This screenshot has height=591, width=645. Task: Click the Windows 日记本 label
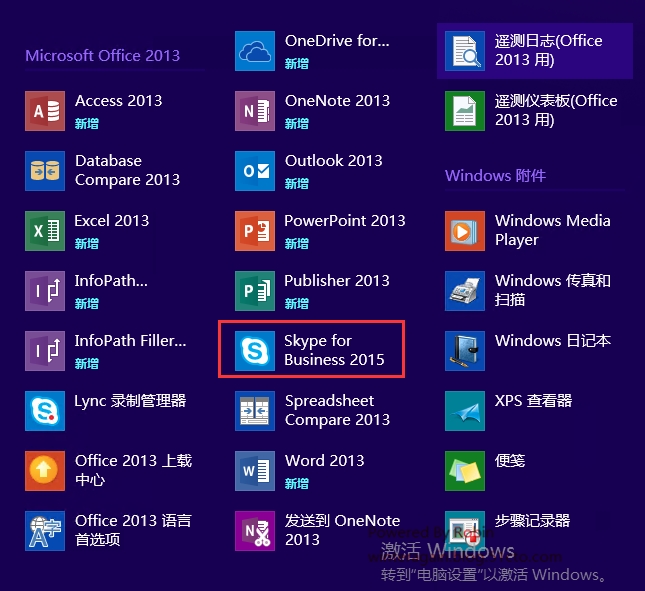coord(552,341)
